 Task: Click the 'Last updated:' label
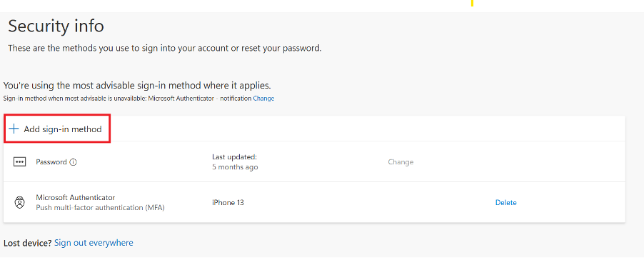tap(234, 157)
